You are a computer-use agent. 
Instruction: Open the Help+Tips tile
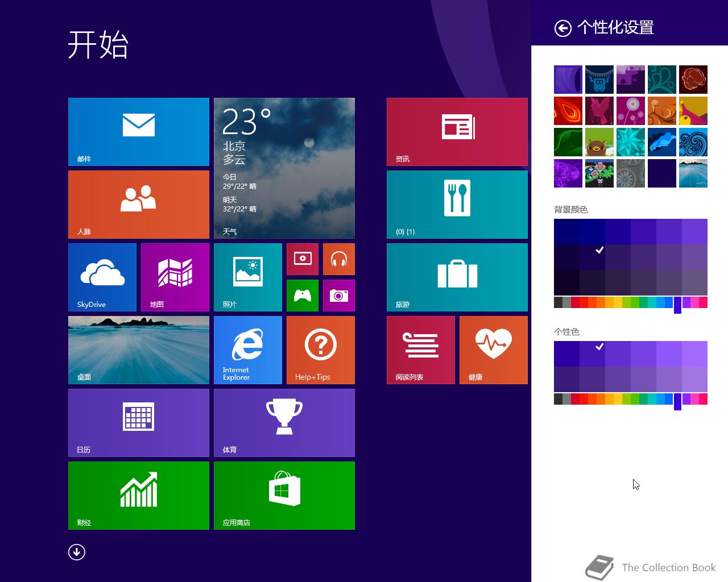tap(321, 350)
